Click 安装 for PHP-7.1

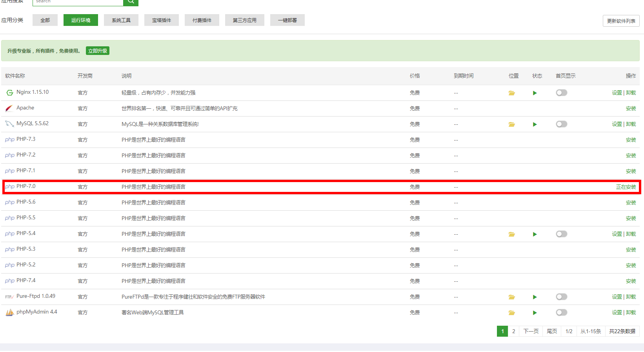(x=631, y=171)
